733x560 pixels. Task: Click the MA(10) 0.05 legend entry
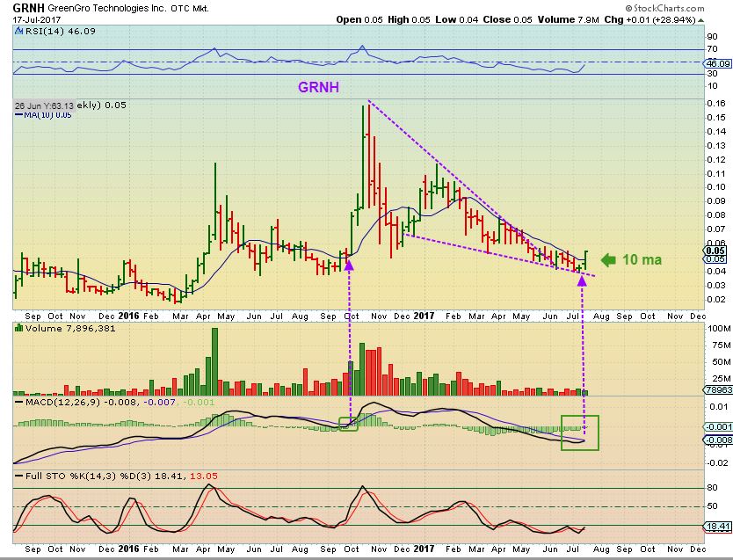pos(43,115)
